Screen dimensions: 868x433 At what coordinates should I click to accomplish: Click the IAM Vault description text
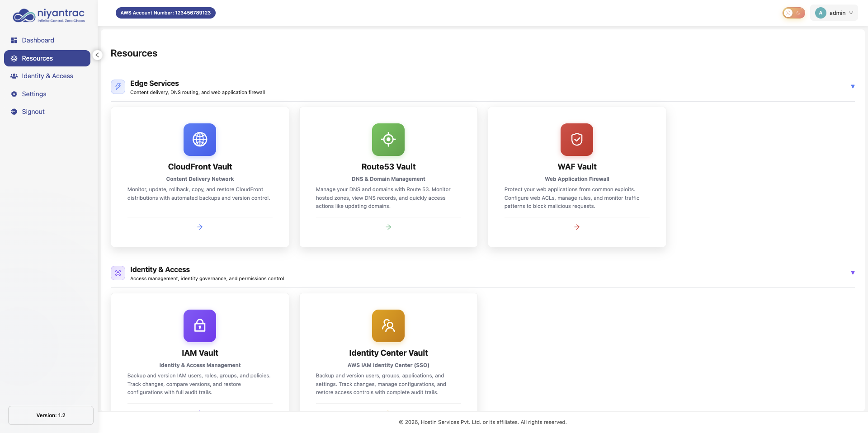pos(199,384)
